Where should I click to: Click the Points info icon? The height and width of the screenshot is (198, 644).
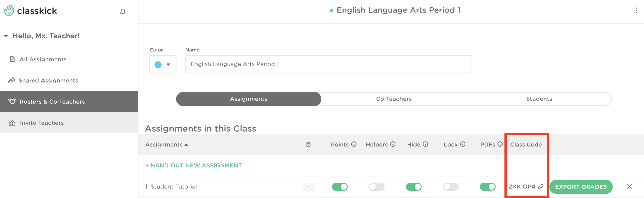[354, 144]
